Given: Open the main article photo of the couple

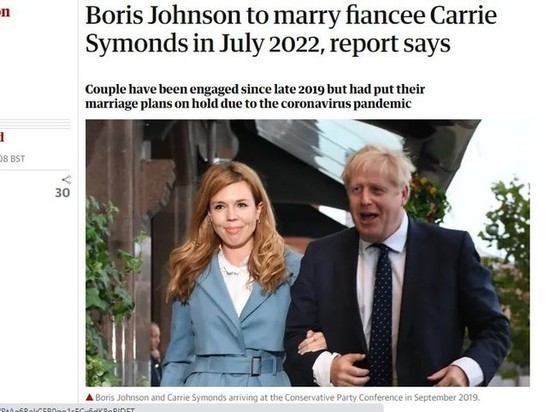Looking at the screenshot, I should click(x=308, y=253).
